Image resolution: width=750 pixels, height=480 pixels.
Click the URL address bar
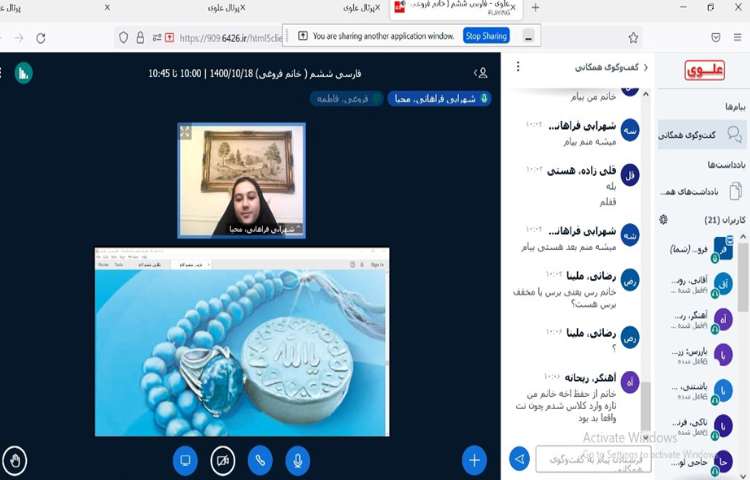point(231,38)
